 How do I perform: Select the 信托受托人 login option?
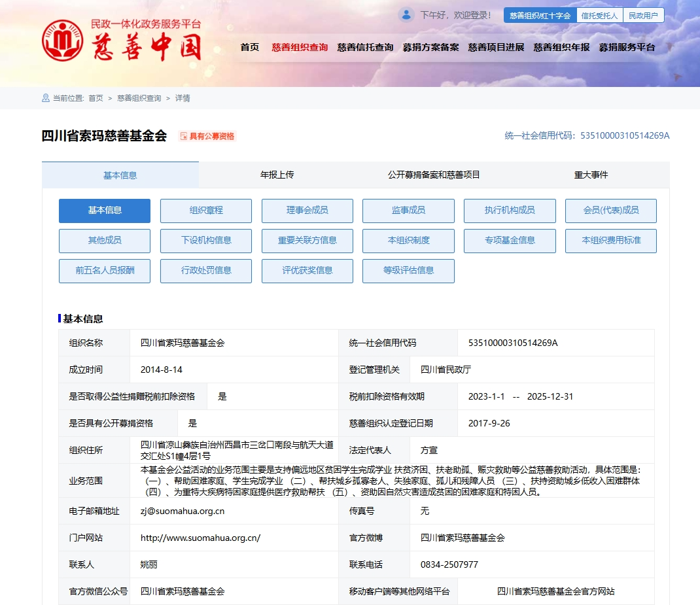click(599, 15)
